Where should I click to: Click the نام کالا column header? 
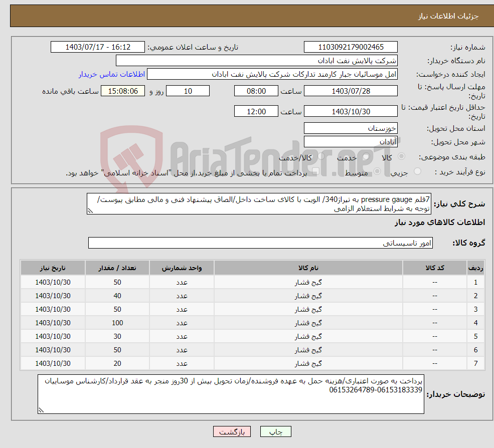tap(308, 268)
